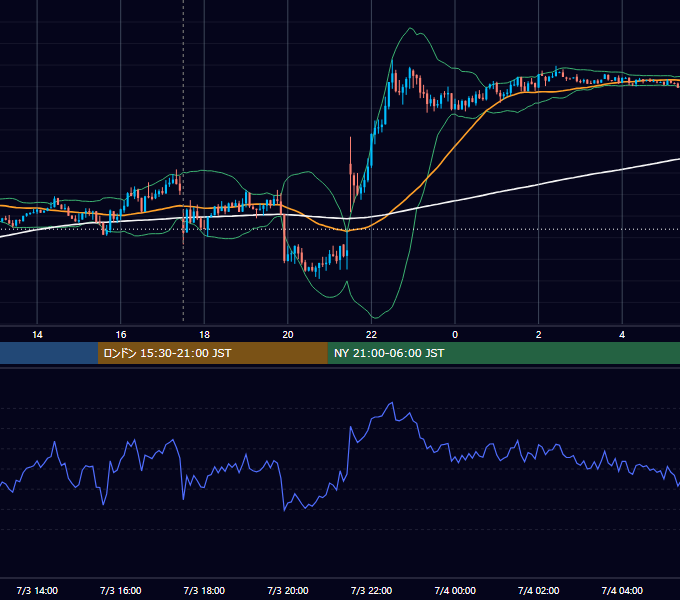The image size is (680, 600).
Task: Click the blue session bar before London
Action: 49,353
